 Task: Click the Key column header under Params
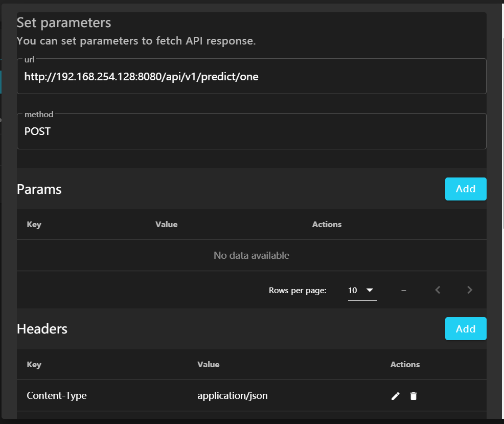click(34, 225)
